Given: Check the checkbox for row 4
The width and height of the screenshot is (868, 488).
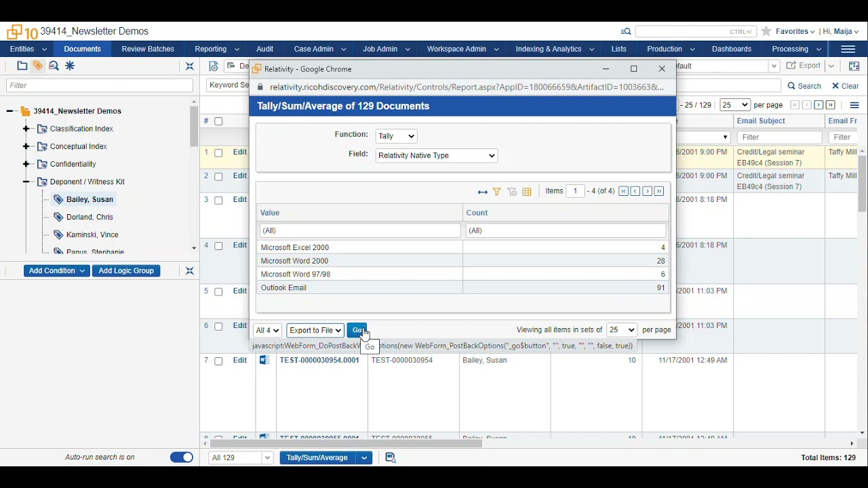Looking at the screenshot, I should 218,246.
